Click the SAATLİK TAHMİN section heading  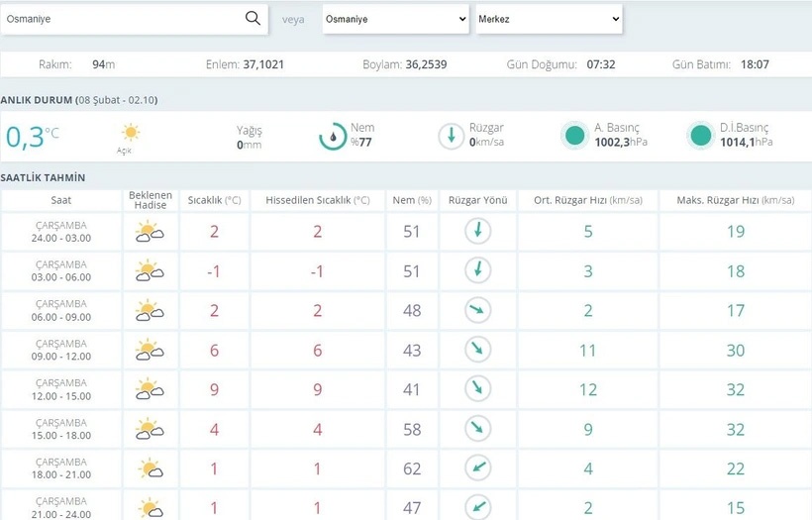(43, 177)
